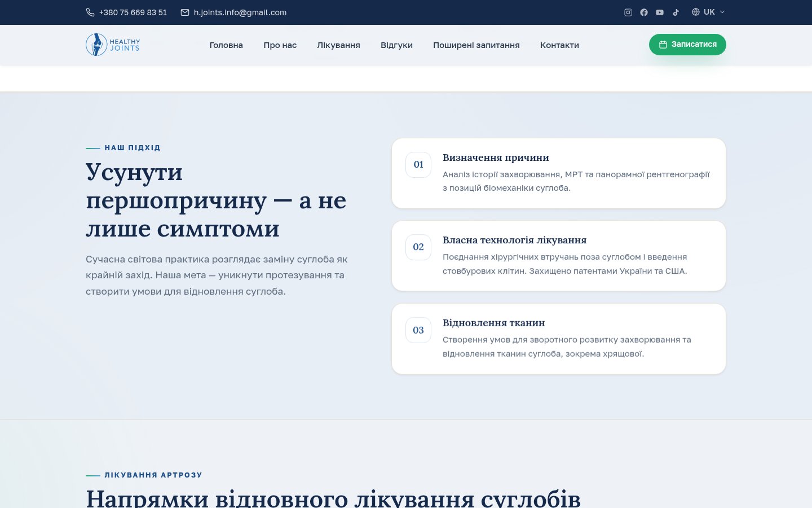The image size is (812, 508).
Task: Open the Instagram social icon
Action: click(628, 12)
